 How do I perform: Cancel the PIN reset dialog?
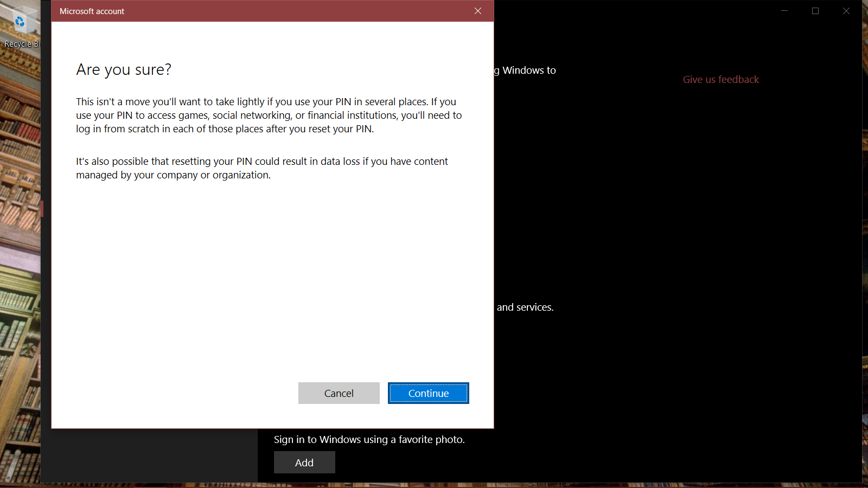(339, 393)
